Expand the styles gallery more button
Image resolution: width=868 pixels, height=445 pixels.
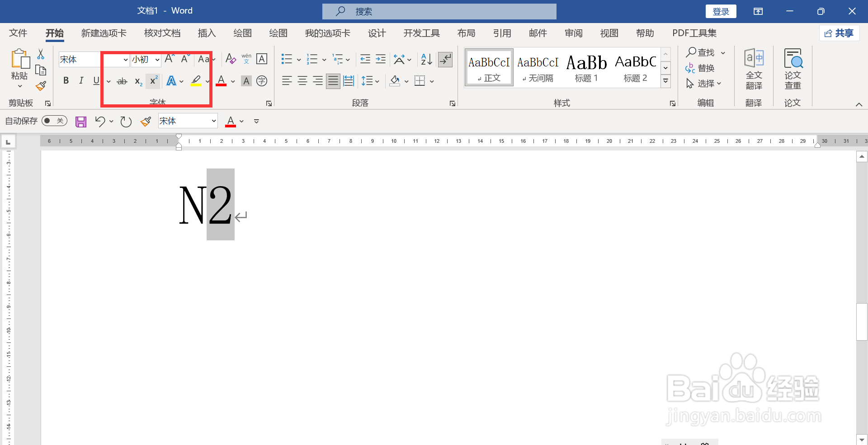click(x=665, y=81)
